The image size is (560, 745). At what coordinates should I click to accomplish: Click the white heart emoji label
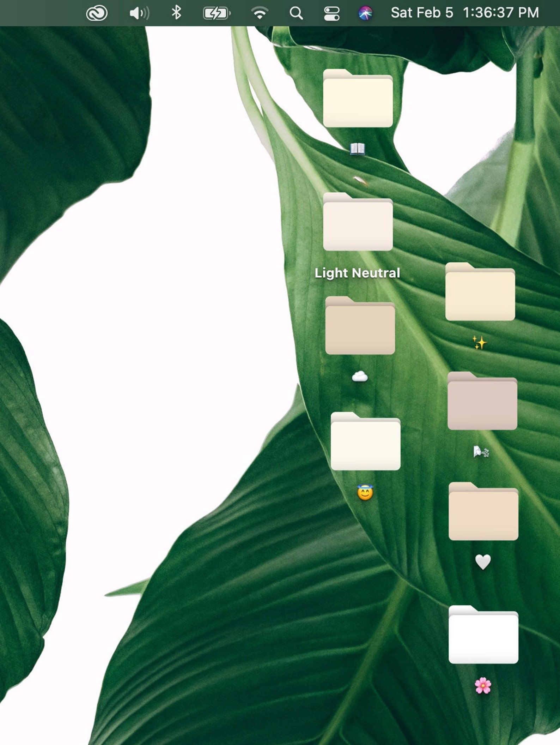[x=483, y=562]
